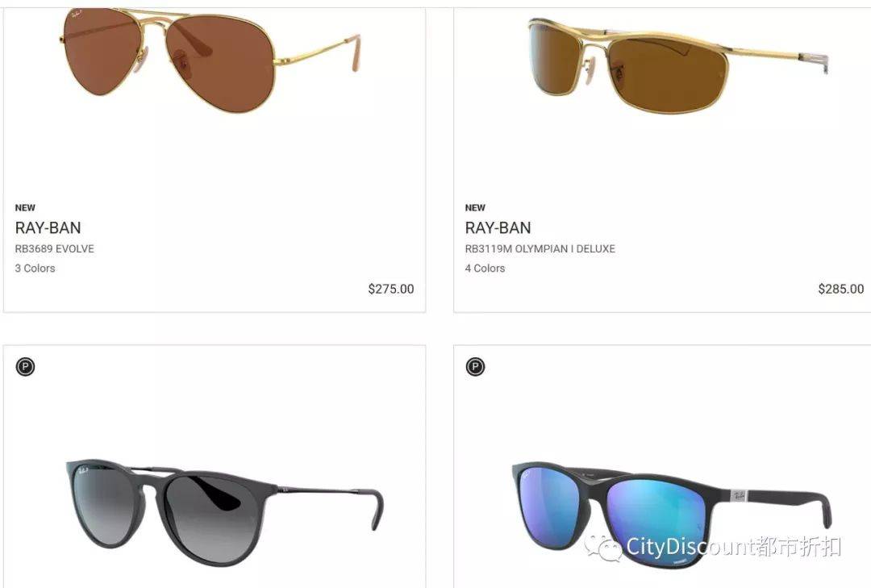The height and width of the screenshot is (588, 871).
Task: Click the WeChat logo in the watermark
Action: [x=602, y=548]
